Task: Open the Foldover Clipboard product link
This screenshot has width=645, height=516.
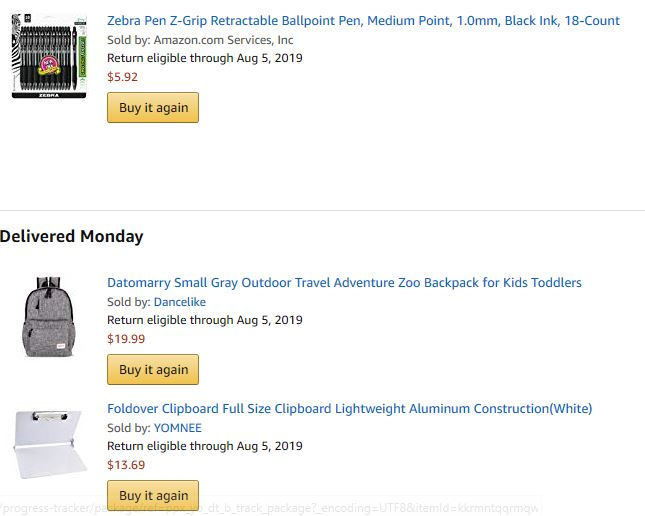Action: click(x=349, y=408)
